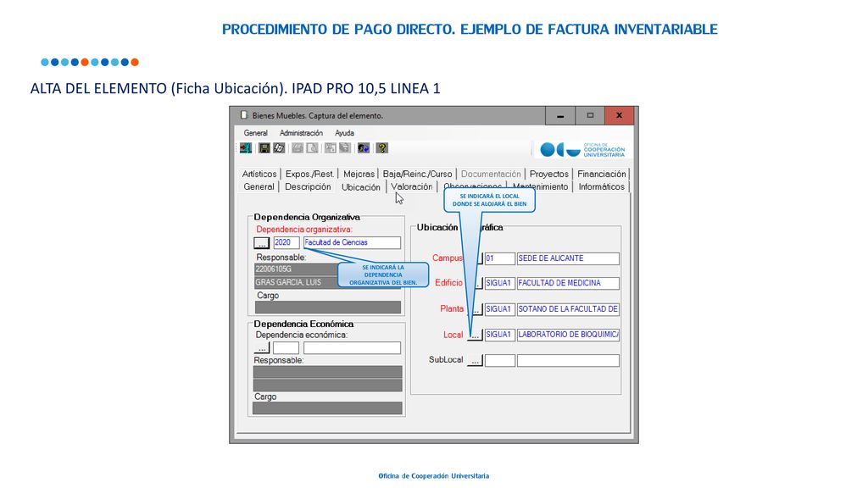Image resolution: width=868 pixels, height=488 pixels.
Task: Click the empty Dependencia económica code field
Action: [287, 348]
